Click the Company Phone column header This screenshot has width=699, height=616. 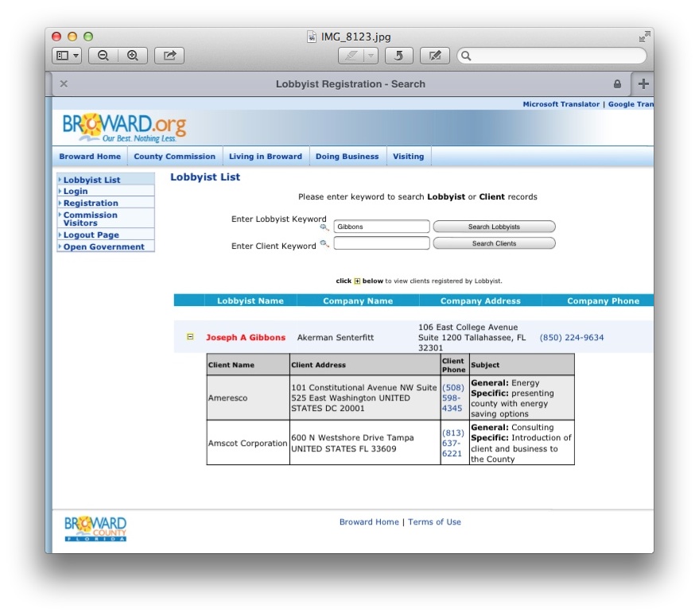[x=603, y=300]
